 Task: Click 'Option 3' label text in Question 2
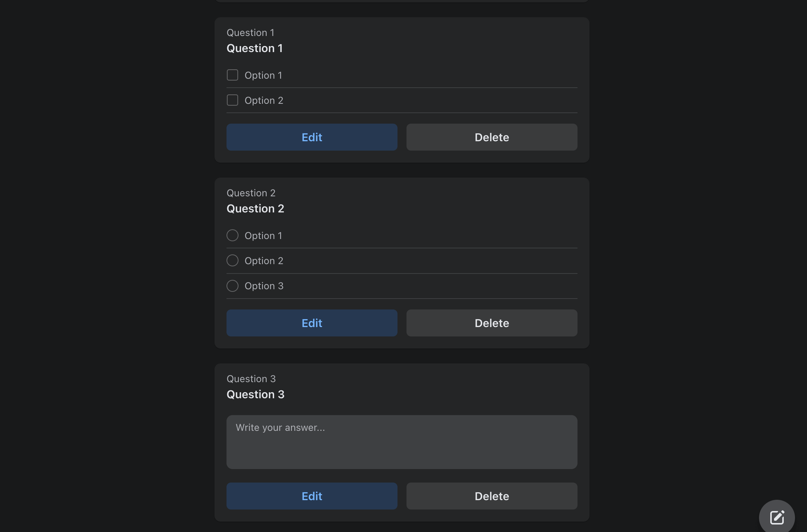(x=264, y=286)
